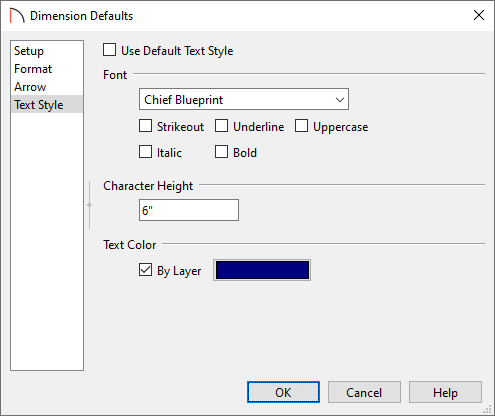This screenshot has height=416, width=495.
Task: Enable Uppercase text option
Action: coord(301,126)
